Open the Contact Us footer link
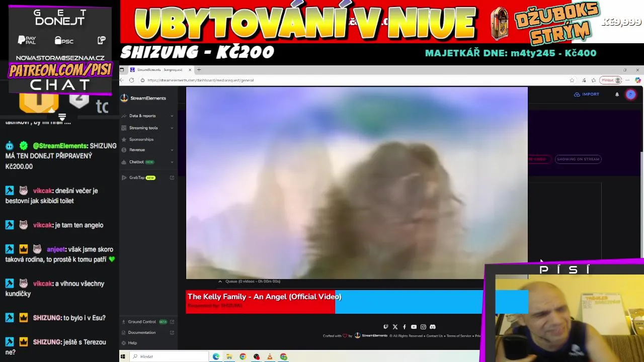The width and height of the screenshot is (644, 362). point(435,336)
